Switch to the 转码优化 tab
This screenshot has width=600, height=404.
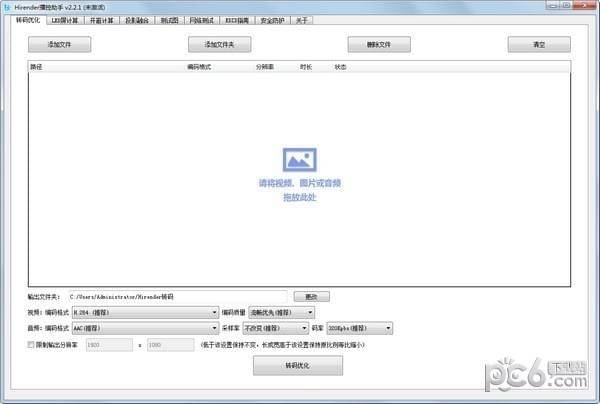(28, 20)
